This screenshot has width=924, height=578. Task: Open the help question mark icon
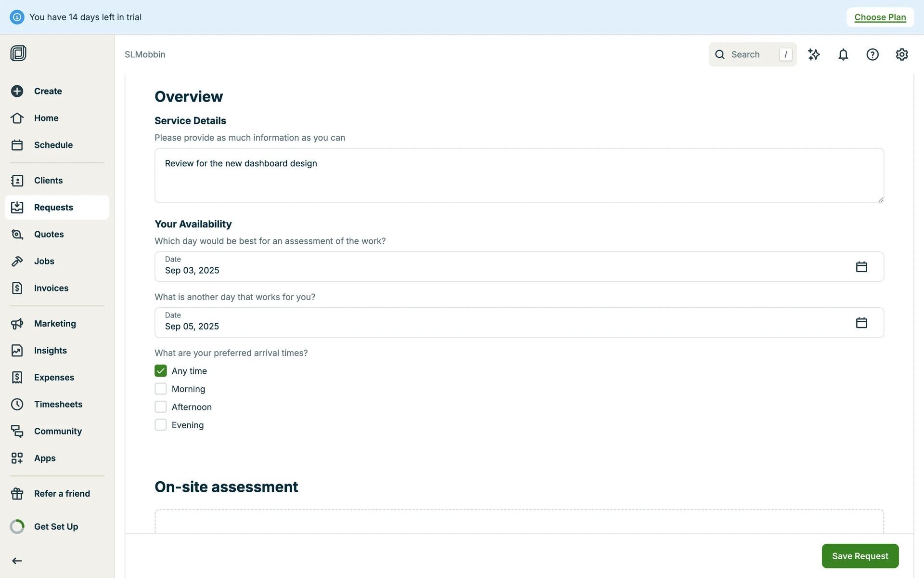873,54
